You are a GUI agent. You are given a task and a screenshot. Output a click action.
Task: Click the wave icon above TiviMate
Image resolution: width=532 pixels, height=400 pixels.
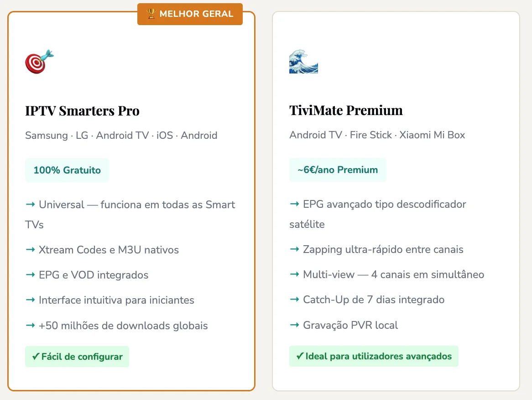pos(303,62)
